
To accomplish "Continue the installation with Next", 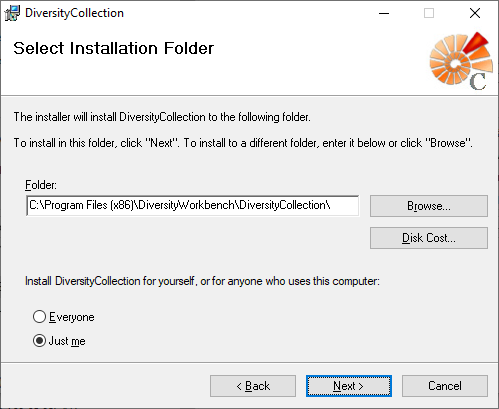I will point(349,386).
